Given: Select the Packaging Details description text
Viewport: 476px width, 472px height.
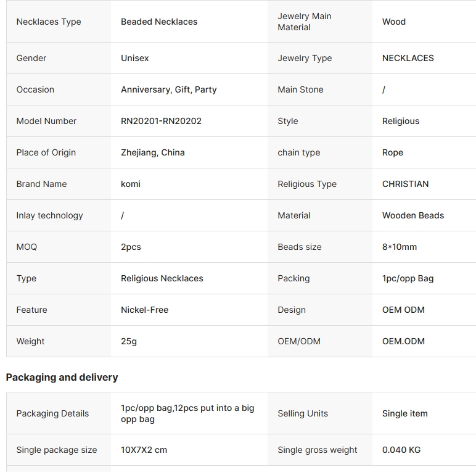Looking at the screenshot, I should tap(187, 413).
